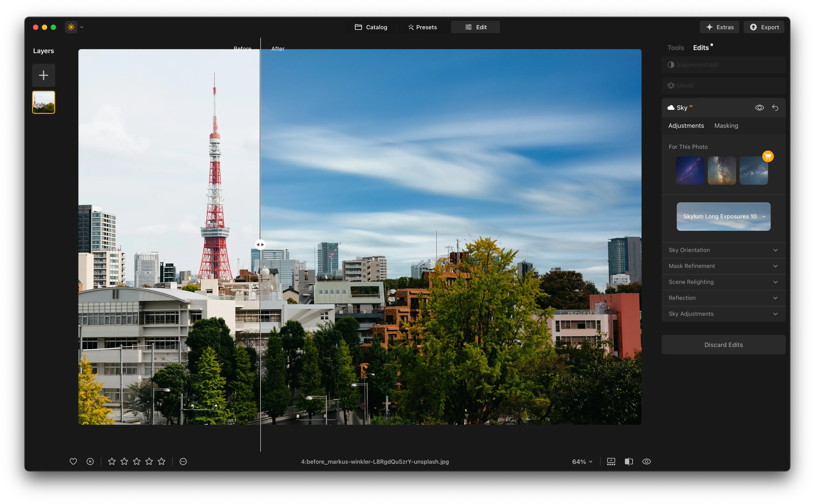Image resolution: width=815 pixels, height=504 pixels.
Task: Click the Discard Edits button
Action: 723,345
